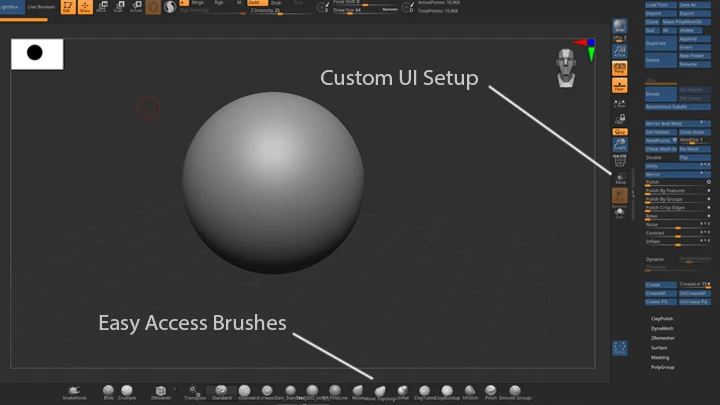Image resolution: width=720 pixels, height=405 pixels.
Task: Click the Export button
Action: [x=694, y=13]
